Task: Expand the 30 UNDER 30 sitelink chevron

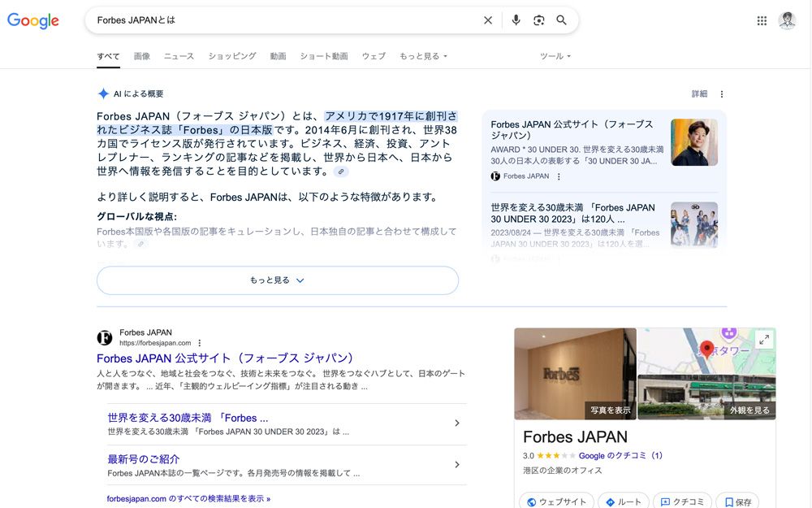Action: [457, 423]
